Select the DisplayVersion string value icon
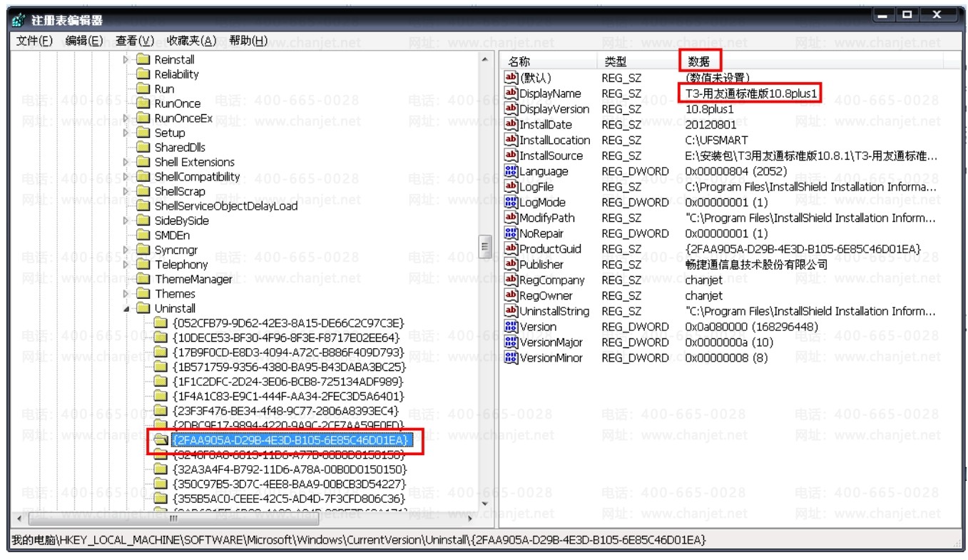968x560 pixels. [511, 109]
